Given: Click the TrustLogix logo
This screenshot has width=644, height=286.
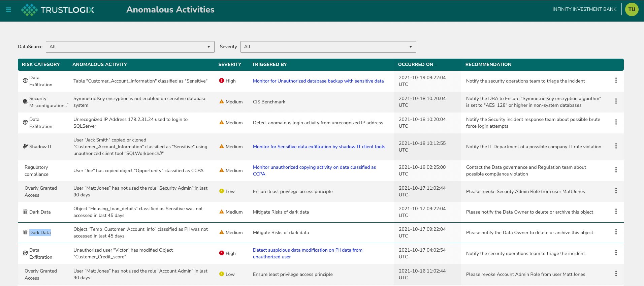Looking at the screenshot, I should coord(58,10).
